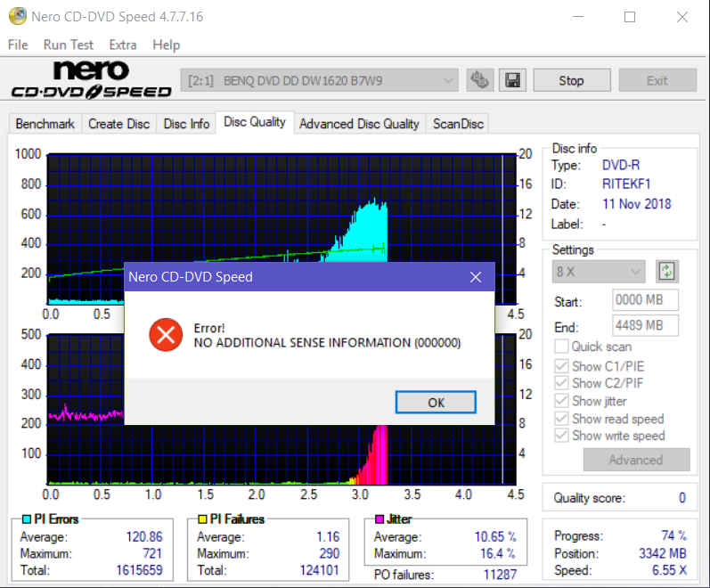Image resolution: width=710 pixels, height=588 pixels.
Task: Switch to Advanced Disc Quality tab
Action: point(359,124)
